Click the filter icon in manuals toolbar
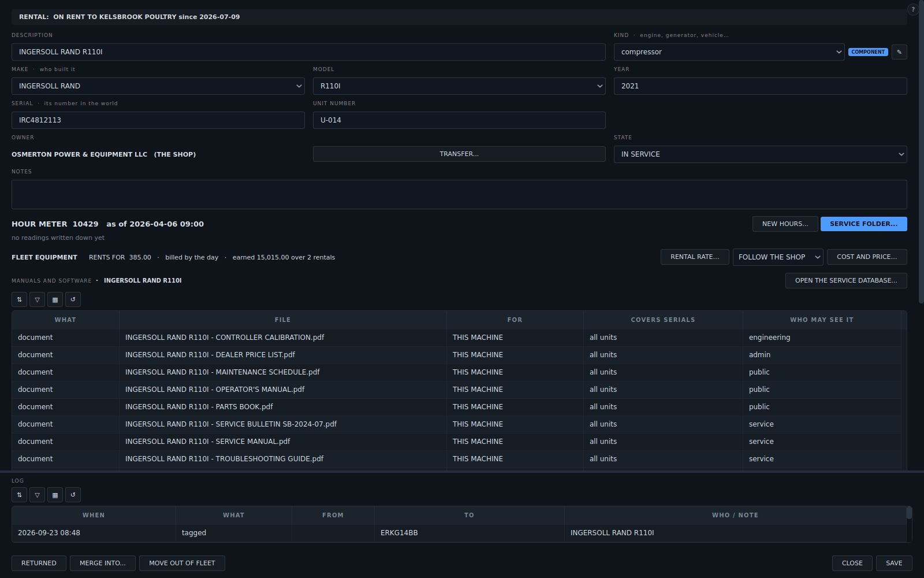This screenshot has width=924, height=578. point(38,299)
